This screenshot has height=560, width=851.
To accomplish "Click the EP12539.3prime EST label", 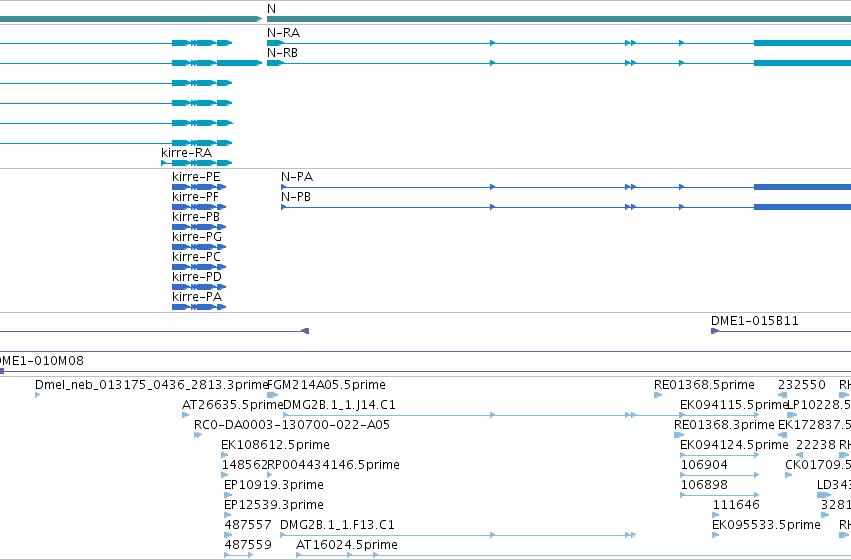I will pyautogui.click(x=274, y=505).
